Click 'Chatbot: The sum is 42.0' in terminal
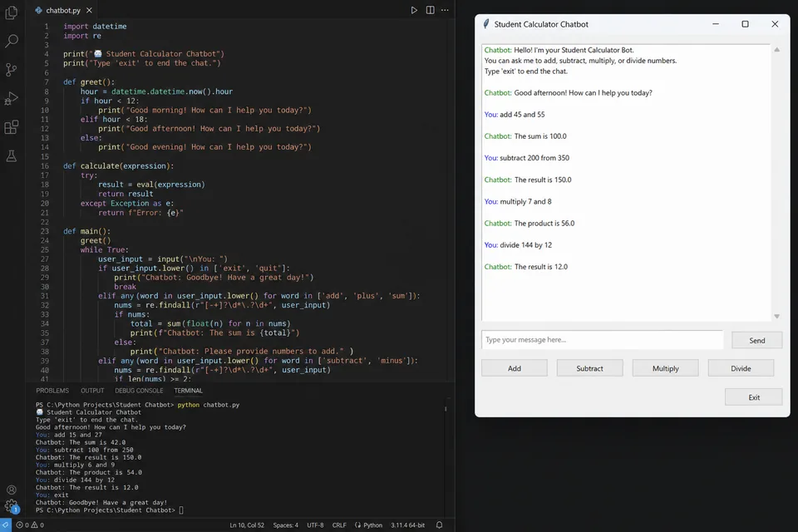798x532 pixels. tap(81, 442)
